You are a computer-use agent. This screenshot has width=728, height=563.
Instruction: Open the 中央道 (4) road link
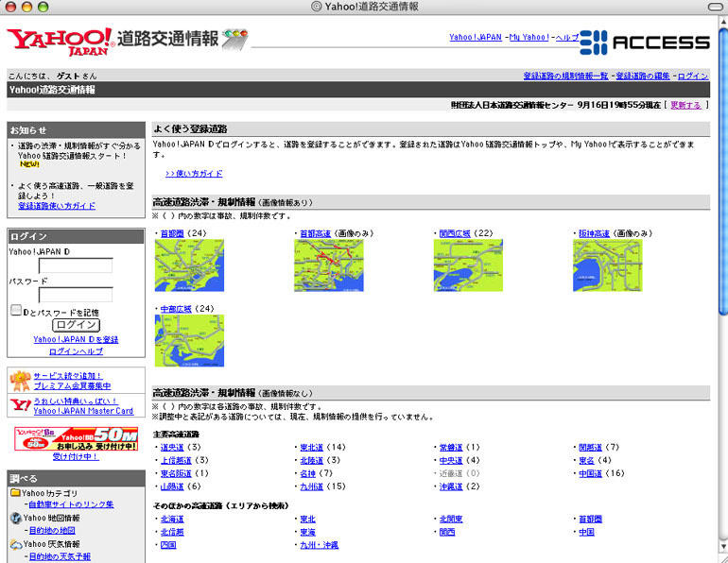pos(451,461)
